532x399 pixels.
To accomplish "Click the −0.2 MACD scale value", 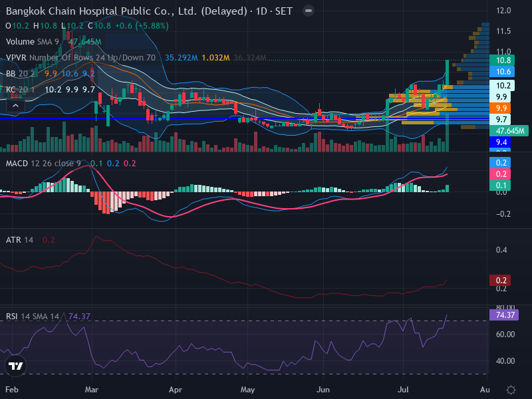I will [503, 214].
